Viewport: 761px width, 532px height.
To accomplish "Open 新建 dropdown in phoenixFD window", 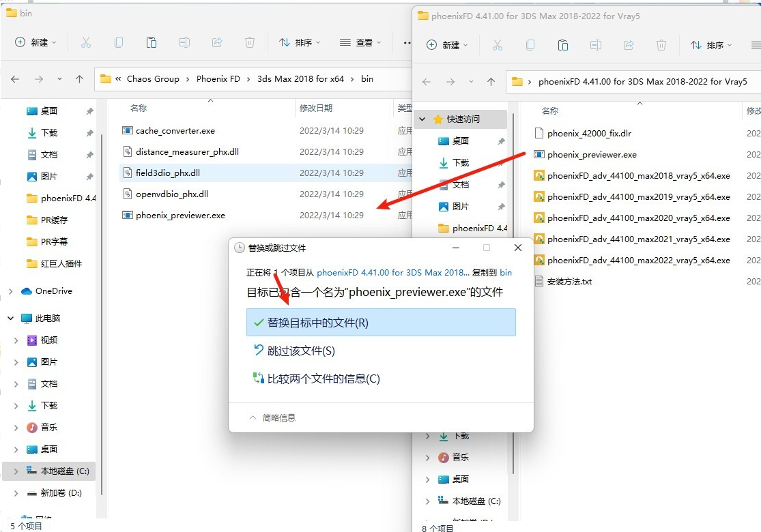I will tap(447, 45).
